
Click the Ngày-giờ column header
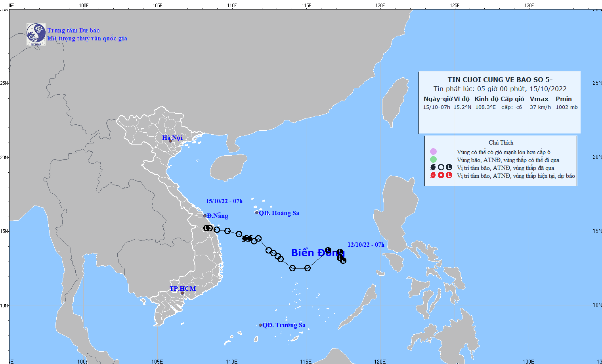click(x=438, y=99)
